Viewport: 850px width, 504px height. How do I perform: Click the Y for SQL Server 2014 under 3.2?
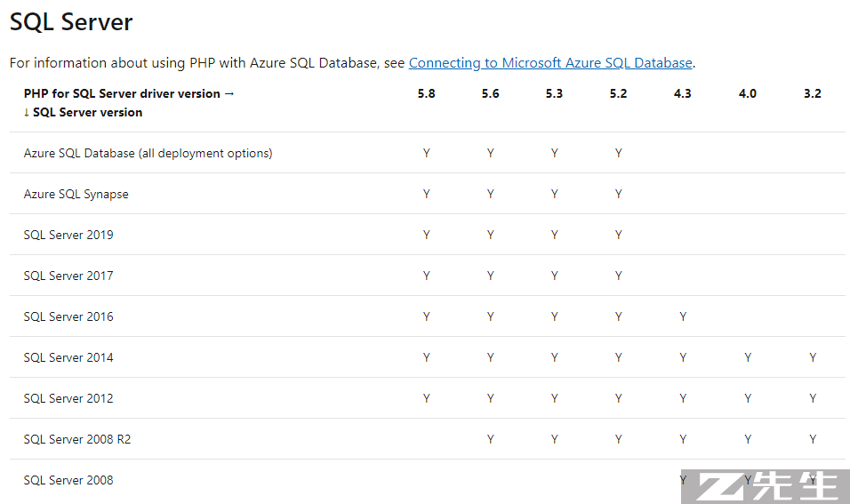pyautogui.click(x=814, y=357)
